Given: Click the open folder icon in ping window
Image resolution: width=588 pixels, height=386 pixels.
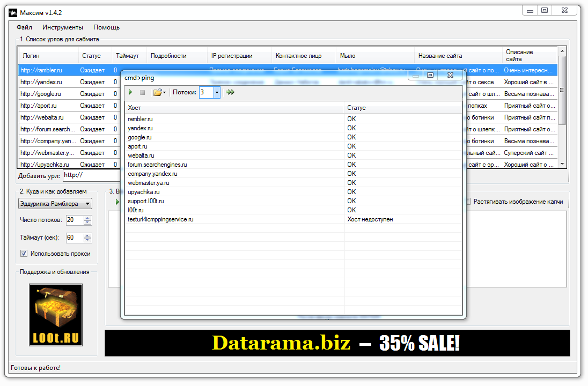Looking at the screenshot, I should (158, 92).
